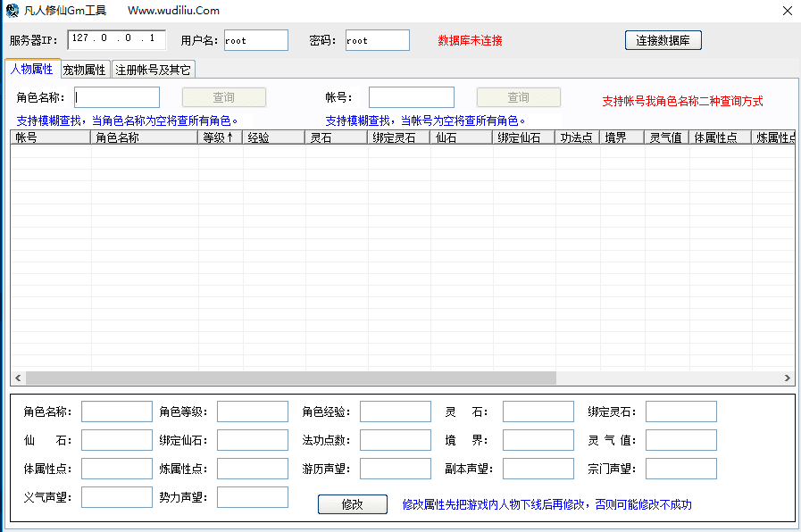The height and width of the screenshot is (532, 801).
Task: Click the 炼属性点 input field
Action: [253, 469]
